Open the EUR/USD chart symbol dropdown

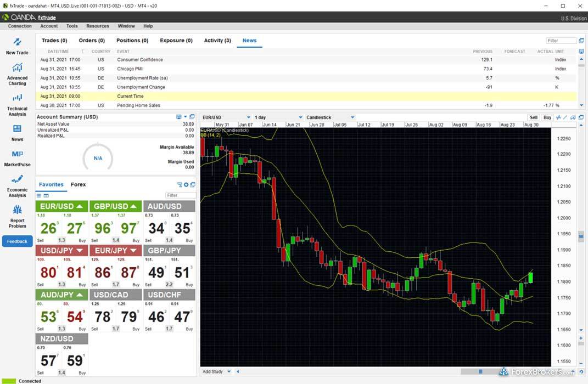click(248, 117)
